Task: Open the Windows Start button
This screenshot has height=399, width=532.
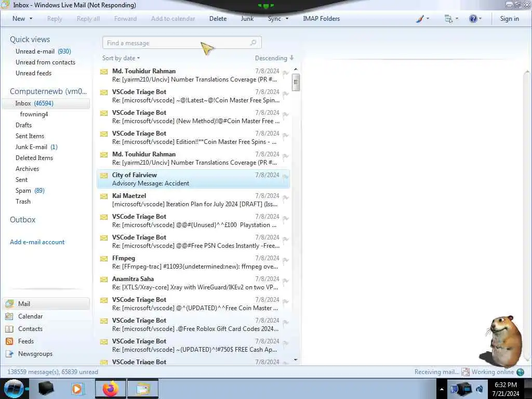Action: (x=14, y=389)
